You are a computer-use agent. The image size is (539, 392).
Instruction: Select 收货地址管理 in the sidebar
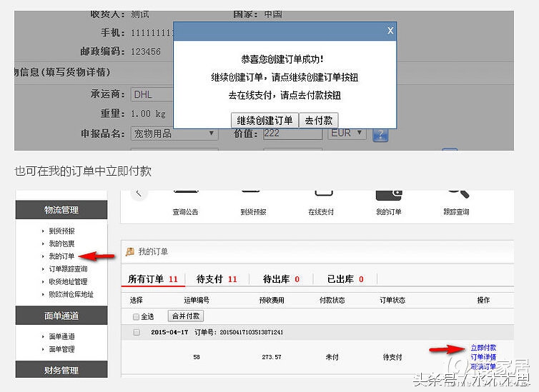pyautogui.click(x=68, y=281)
